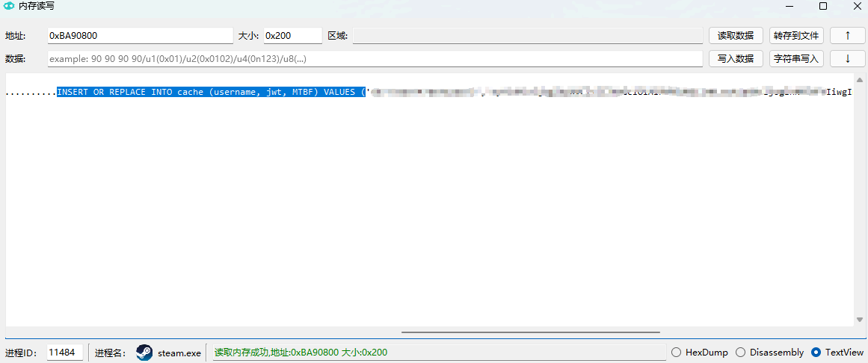
Task: Click the 进程ID field showing 11484
Action: pos(64,353)
